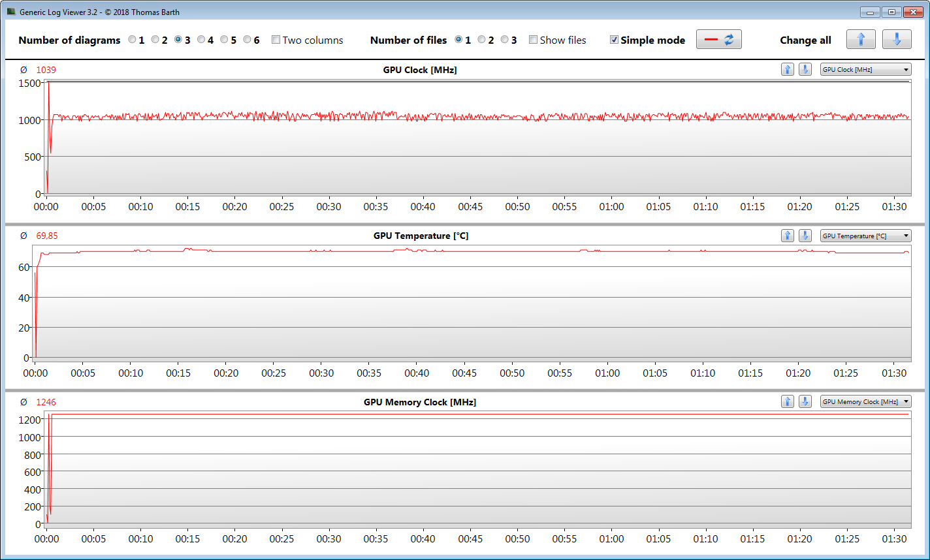
Task: Close the Generic Log Viewer window
Action: point(912,12)
